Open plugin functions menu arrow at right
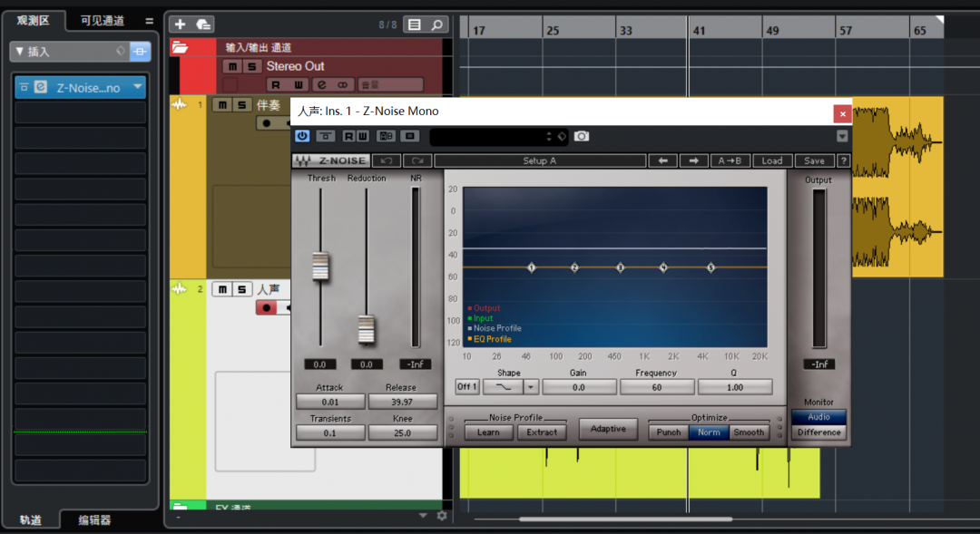Image resolution: width=980 pixels, height=534 pixels. coord(842,136)
